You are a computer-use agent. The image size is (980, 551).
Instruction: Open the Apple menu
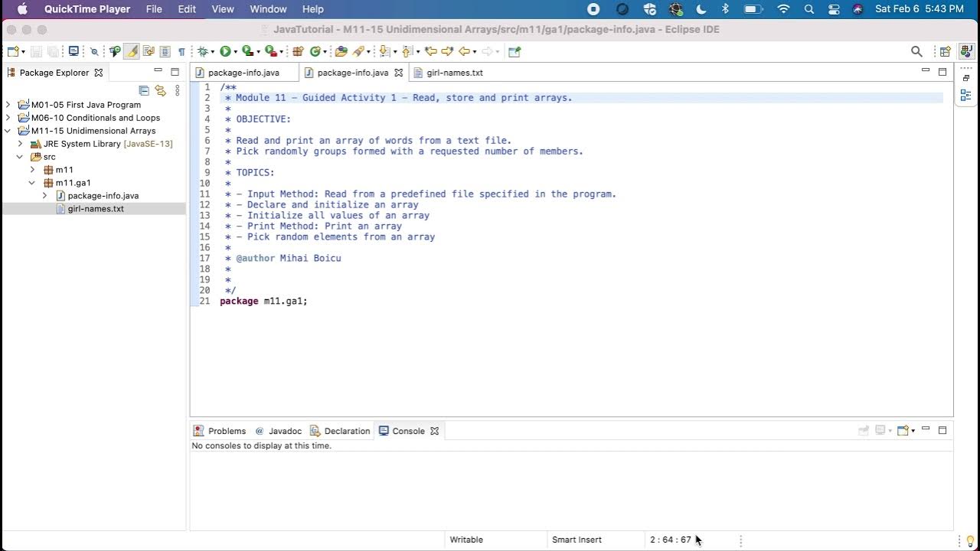[x=22, y=9]
